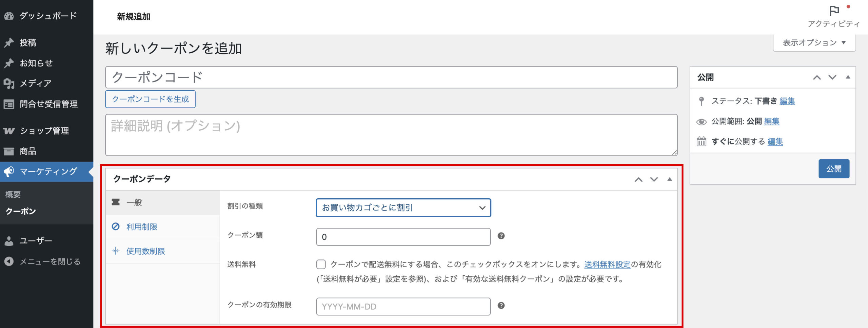Image resolution: width=868 pixels, height=328 pixels.
Task: Click the Shop Management W icon
Action: pos(9,131)
